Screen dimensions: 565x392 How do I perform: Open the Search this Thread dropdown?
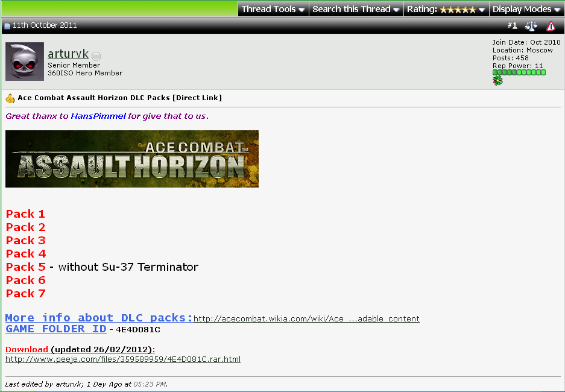(356, 9)
